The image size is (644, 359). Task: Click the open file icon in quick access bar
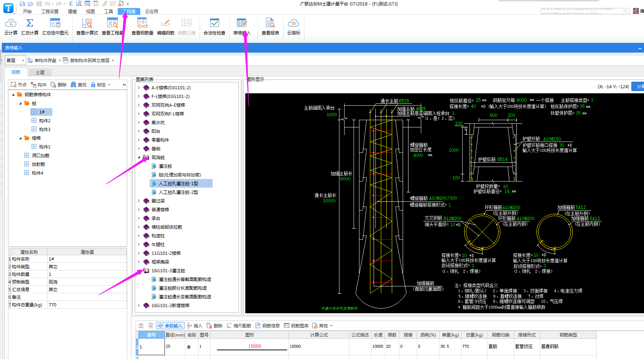click(x=31, y=4)
